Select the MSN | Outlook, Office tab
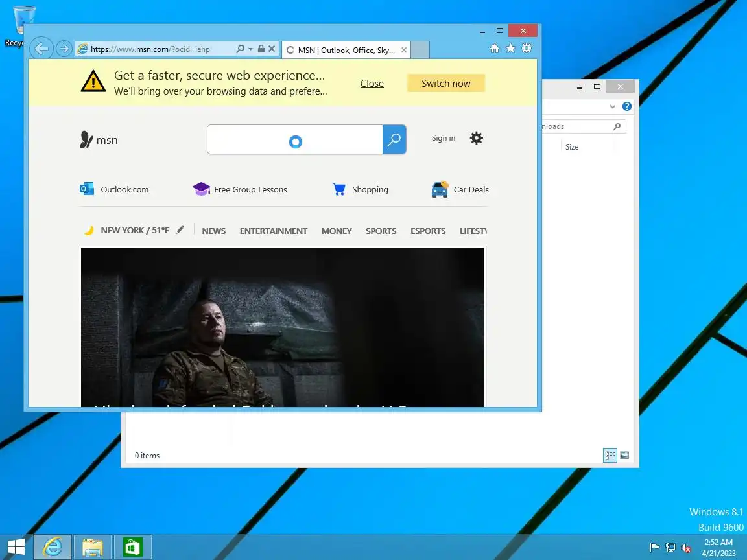Viewport: 747px width, 560px height. (x=346, y=50)
